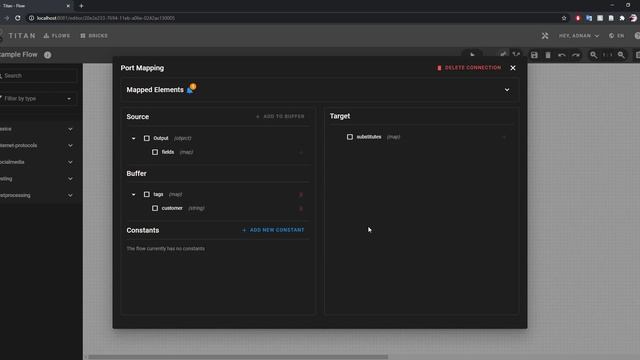Focus the brick Search field

click(38, 76)
